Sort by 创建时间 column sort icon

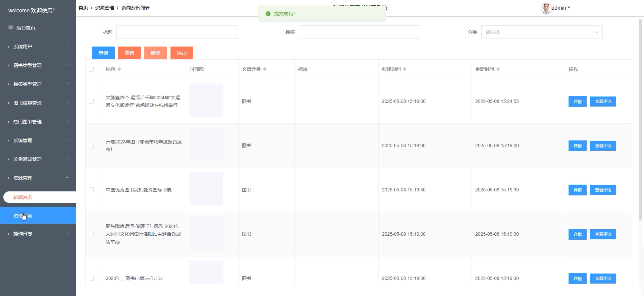tap(405, 69)
